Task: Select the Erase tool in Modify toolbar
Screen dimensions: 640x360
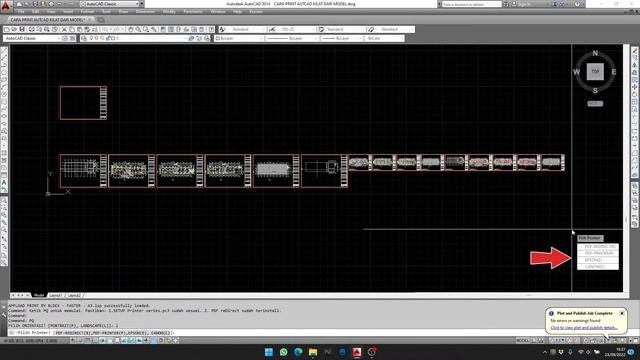Action: pyautogui.click(x=635, y=51)
